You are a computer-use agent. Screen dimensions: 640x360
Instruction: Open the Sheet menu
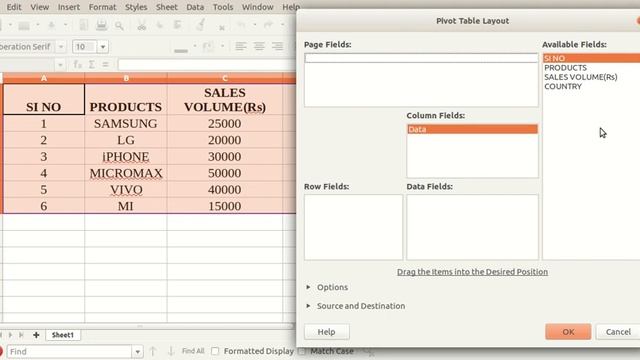coord(167,7)
